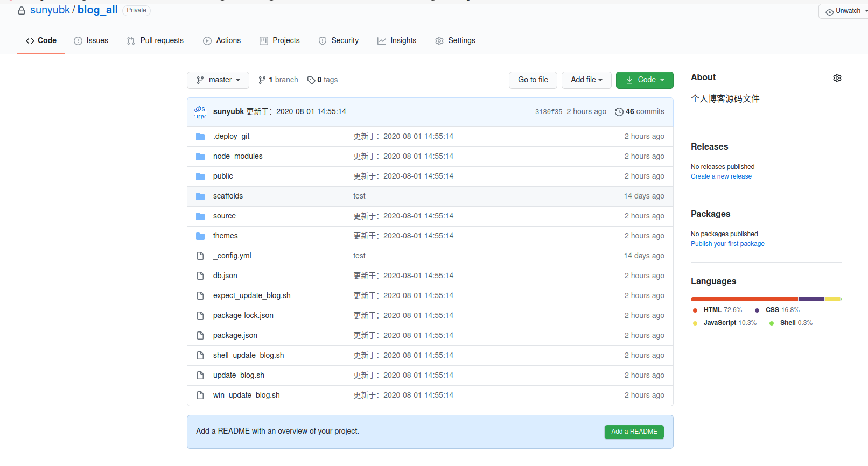Open the node_modules folder name
The image size is (868, 466).
coord(237,157)
